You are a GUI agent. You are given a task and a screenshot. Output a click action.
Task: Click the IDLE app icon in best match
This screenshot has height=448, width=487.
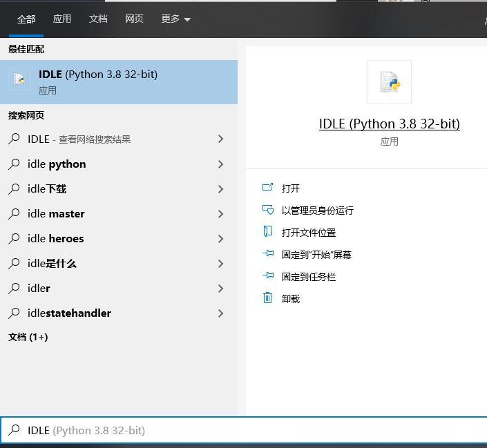click(x=19, y=79)
